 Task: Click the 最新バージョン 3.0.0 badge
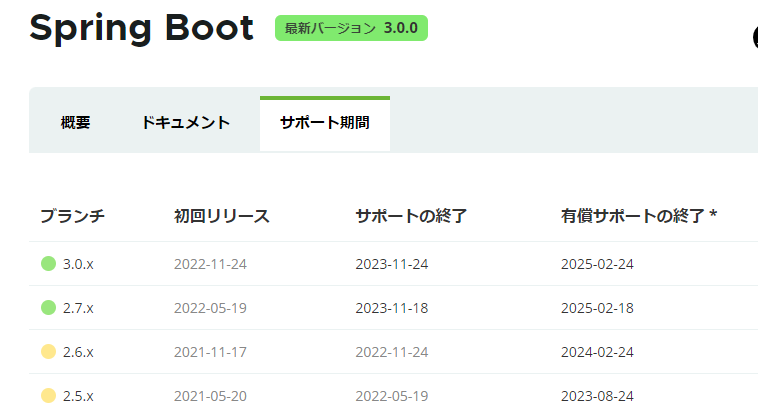[351, 28]
